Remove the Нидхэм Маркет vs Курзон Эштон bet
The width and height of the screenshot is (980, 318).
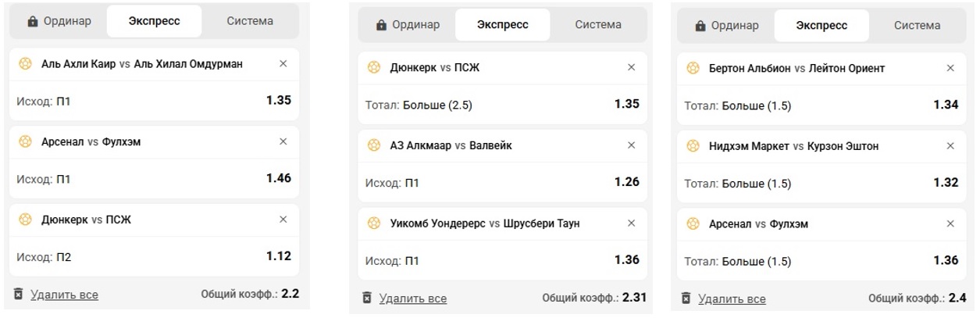tap(950, 146)
